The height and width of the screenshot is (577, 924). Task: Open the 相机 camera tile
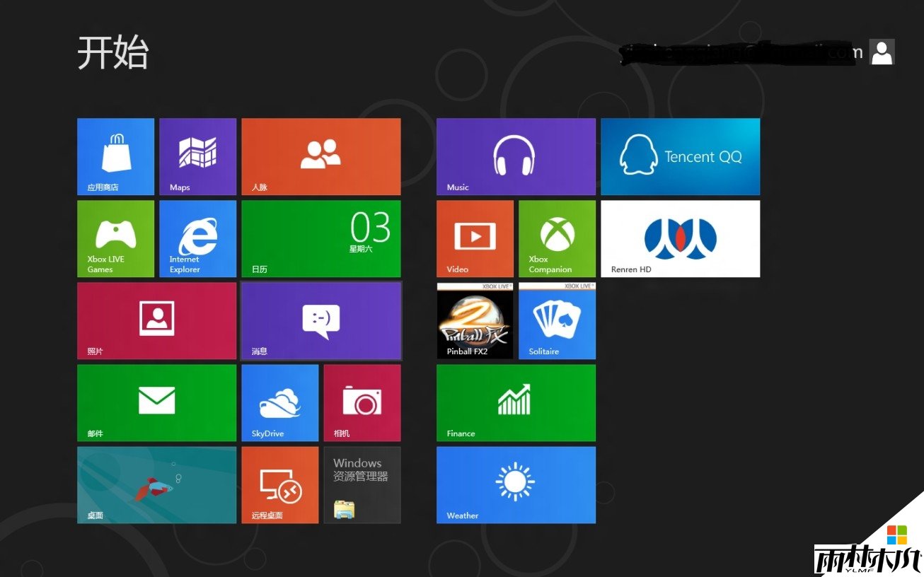(362, 402)
